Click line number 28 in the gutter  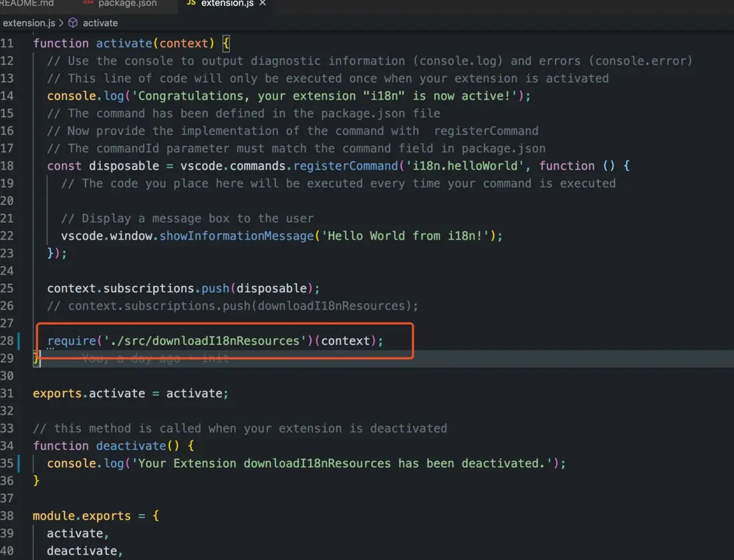7,341
